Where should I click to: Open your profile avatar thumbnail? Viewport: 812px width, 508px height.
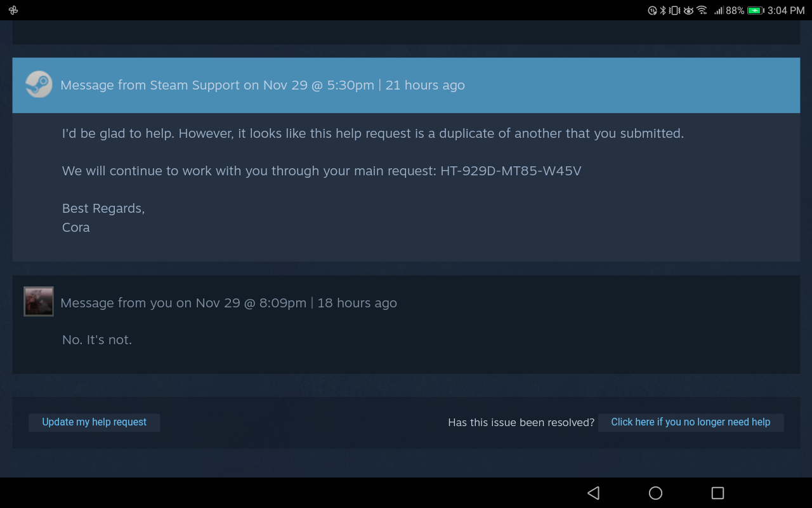39,302
